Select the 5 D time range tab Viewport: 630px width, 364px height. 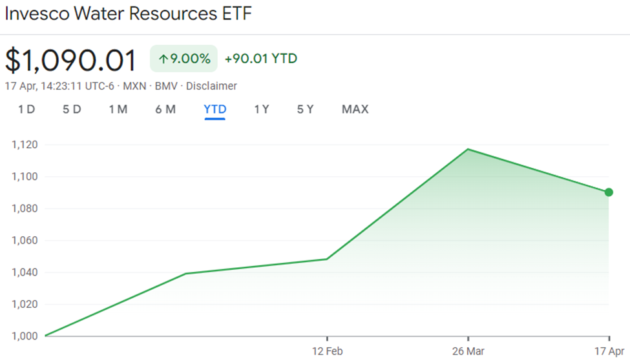coord(72,109)
